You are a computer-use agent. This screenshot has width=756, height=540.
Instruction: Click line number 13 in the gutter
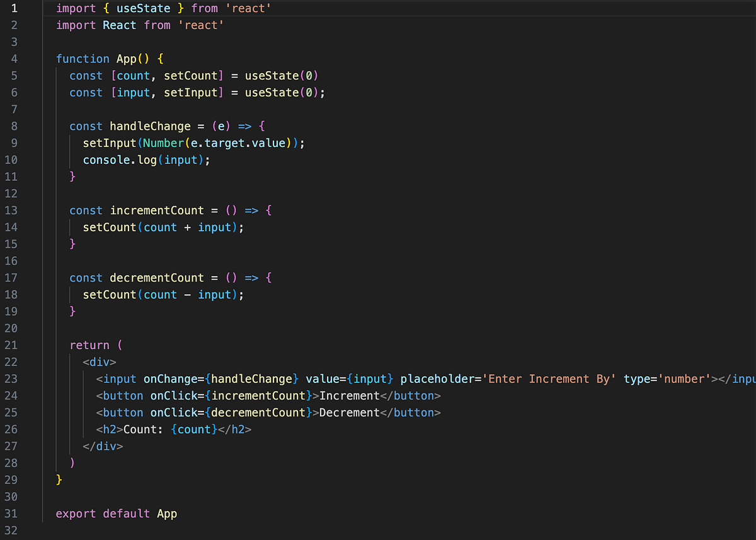[11, 210]
